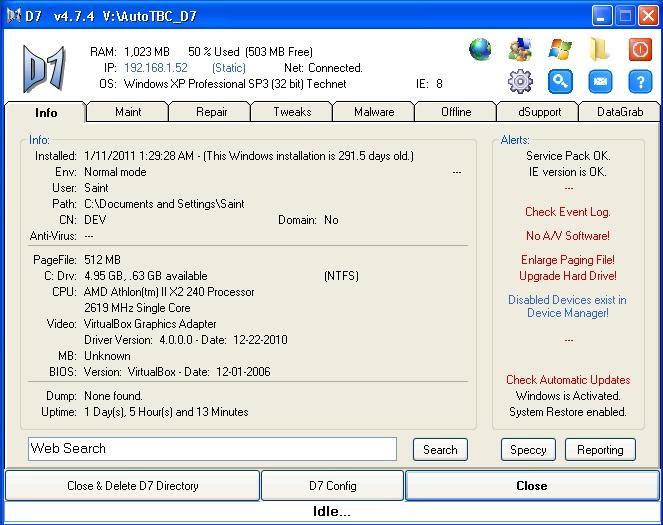Screen dimensions: 663x525
Task: Click the C: Drv 4.95 GB value
Action: [145, 276]
